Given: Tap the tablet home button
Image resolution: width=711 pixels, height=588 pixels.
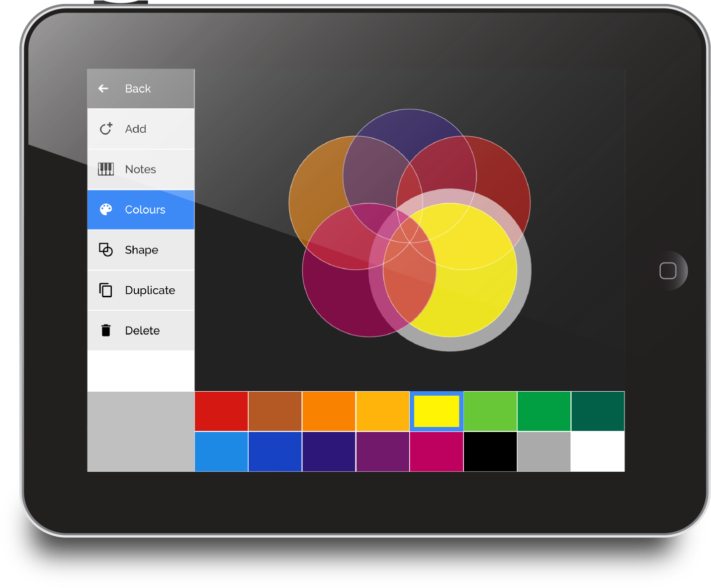Looking at the screenshot, I should click(668, 271).
